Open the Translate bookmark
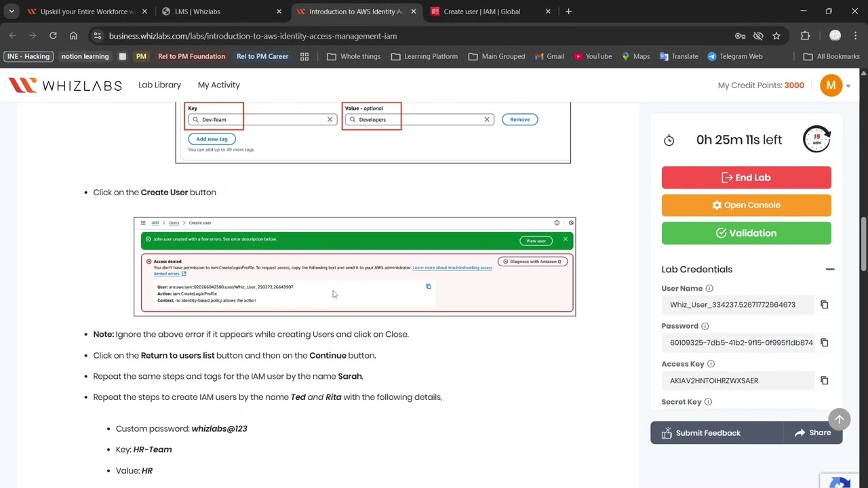The height and width of the screenshot is (488, 868). click(678, 56)
